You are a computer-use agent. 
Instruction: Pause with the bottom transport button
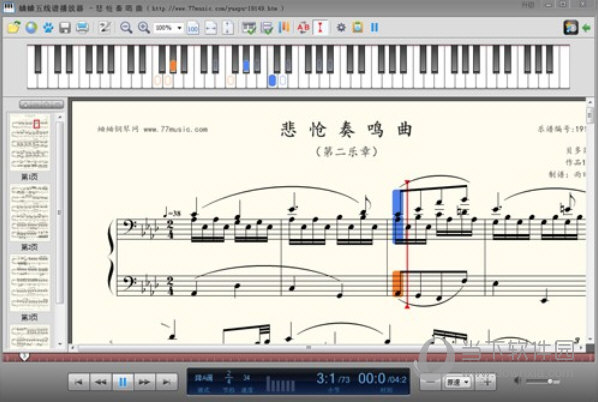click(x=122, y=382)
